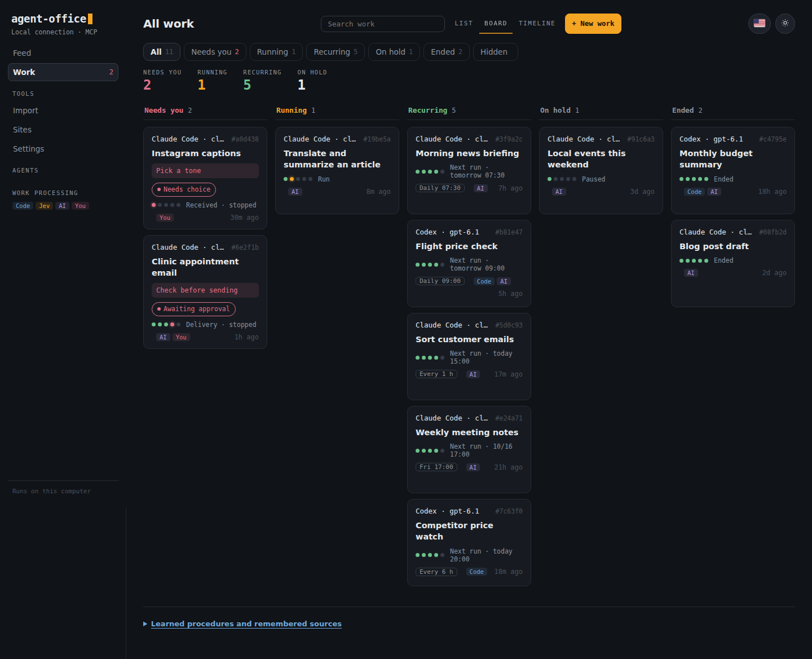Screen dimensions: 812x659
Task: Select the All 11 filter pill
Action: pyautogui.click(x=162, y=52)
